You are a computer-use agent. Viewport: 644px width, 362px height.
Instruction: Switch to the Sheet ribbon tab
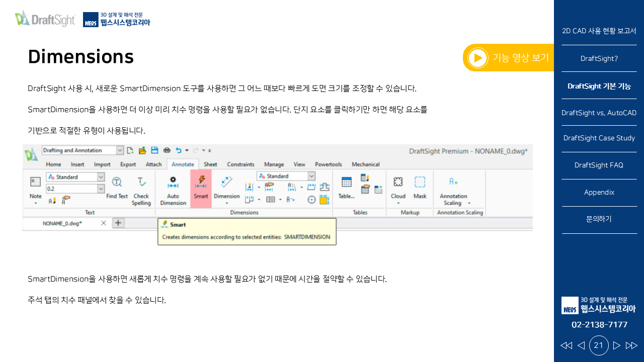pyautogui.click(x=210, y=164)
